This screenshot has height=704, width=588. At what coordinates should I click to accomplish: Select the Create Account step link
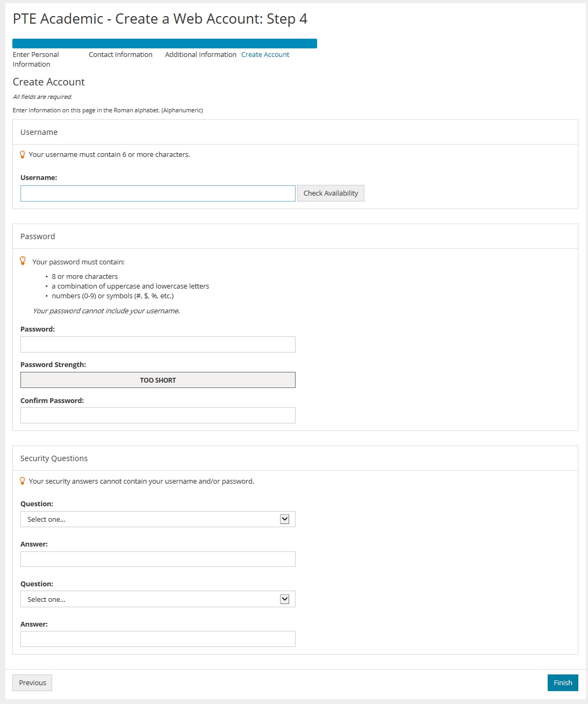click(x=265, y=55)
